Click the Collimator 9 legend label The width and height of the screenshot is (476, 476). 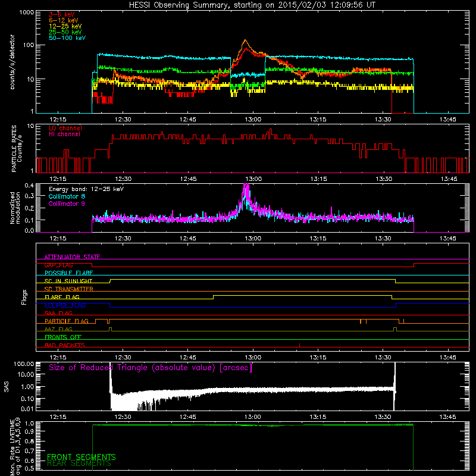coord(67,203)
